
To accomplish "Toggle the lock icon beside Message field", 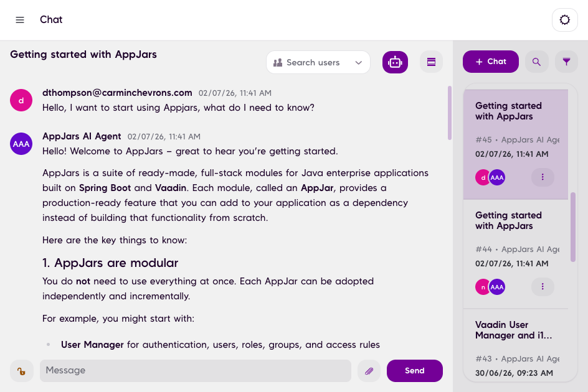I will click(22, 371).
